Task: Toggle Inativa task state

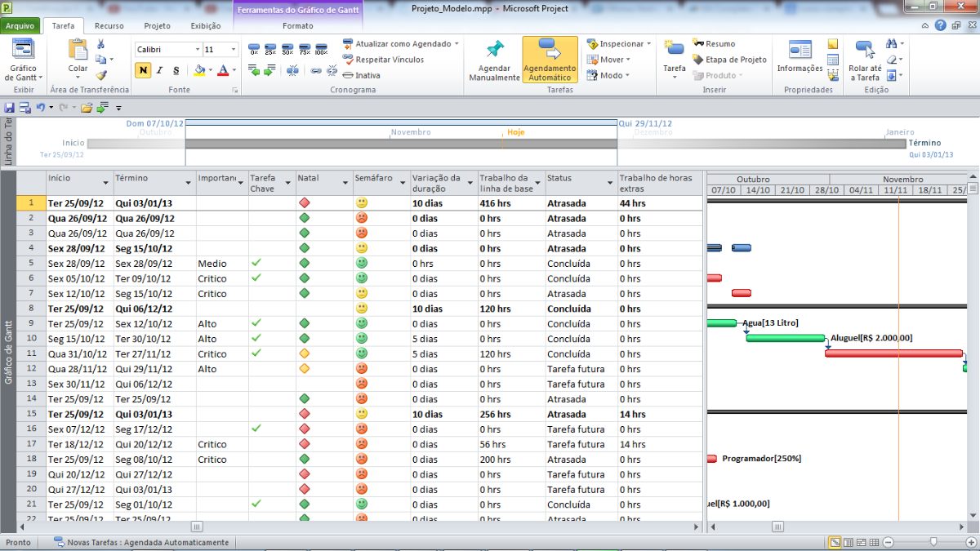Action: (x=362, y=75)
